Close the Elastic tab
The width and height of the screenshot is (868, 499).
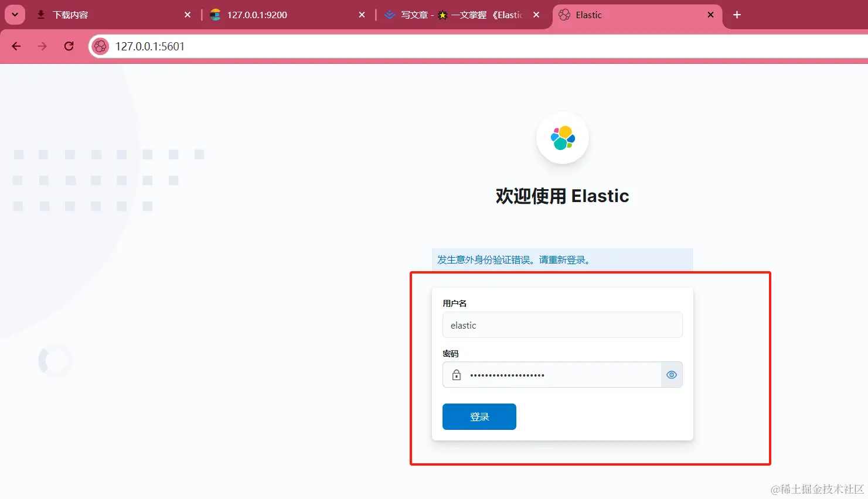[710, 15]
